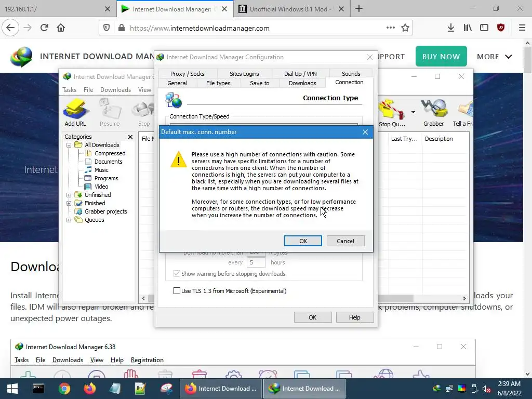Select the Compressed category

110,153
